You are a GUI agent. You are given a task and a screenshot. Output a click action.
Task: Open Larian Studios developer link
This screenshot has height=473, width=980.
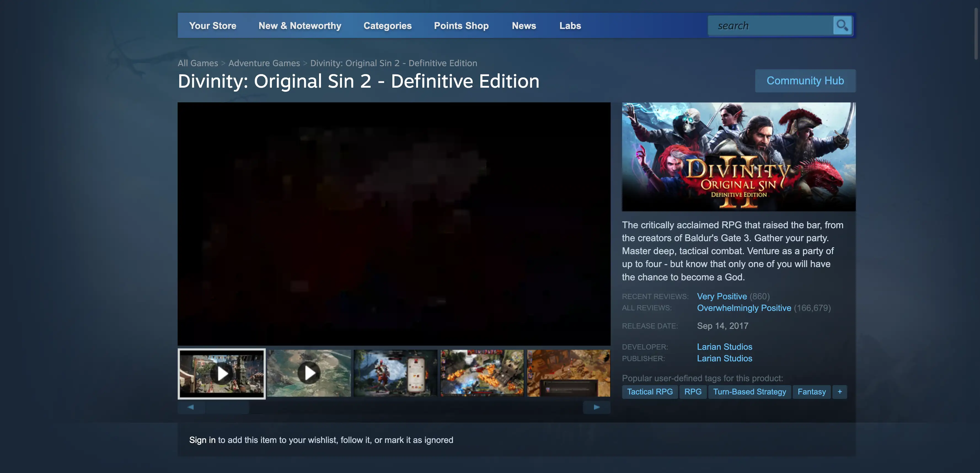pyautogui.click(x=724, y=347)
